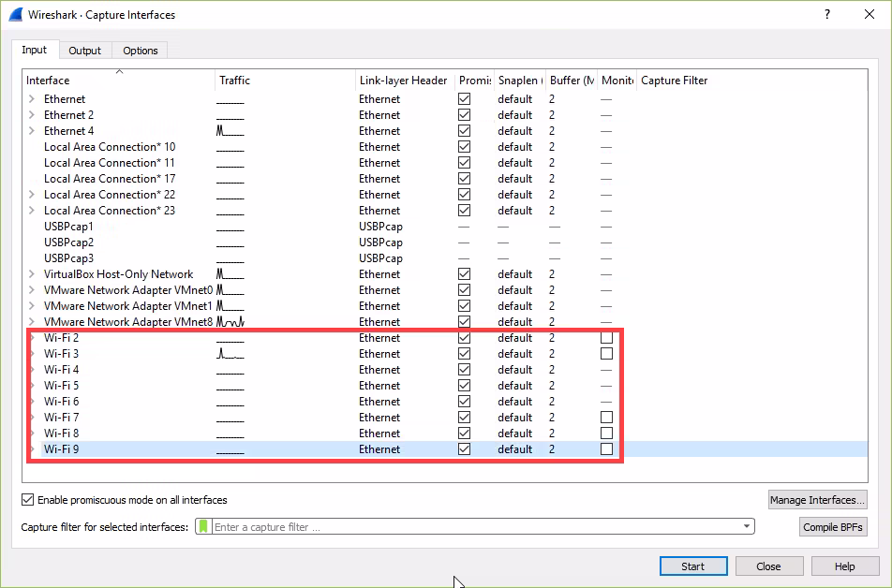This screenshot has width=892, height=588.
Task: Sort by the Interface column header
Action: 119,81
